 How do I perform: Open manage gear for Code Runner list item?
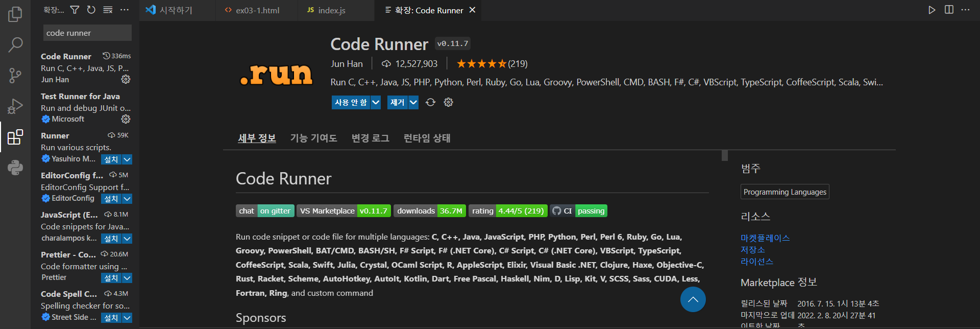[x=126, y=79]
